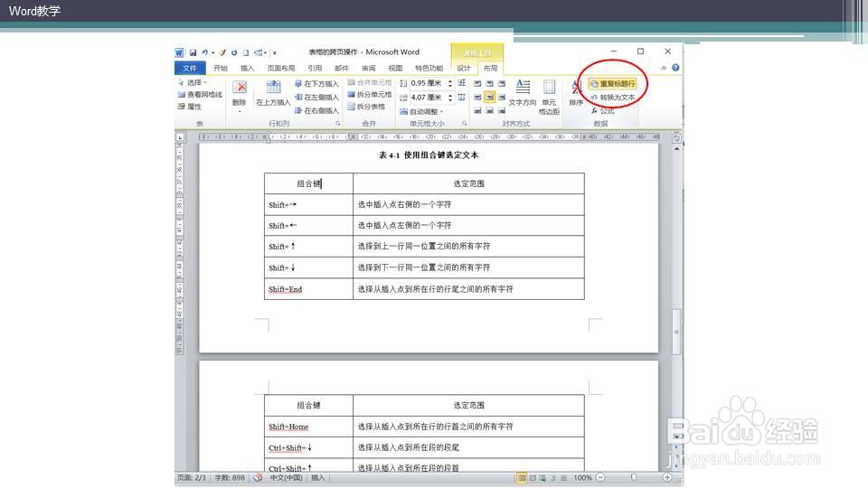This screenshot has width=868, height=488.
Task: Select align bottom right icon
Action: 502,110
